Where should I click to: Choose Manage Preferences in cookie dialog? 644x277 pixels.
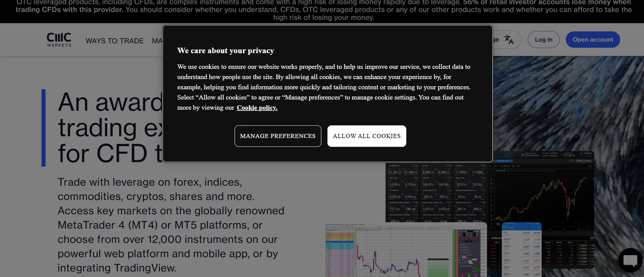(278, 136)
